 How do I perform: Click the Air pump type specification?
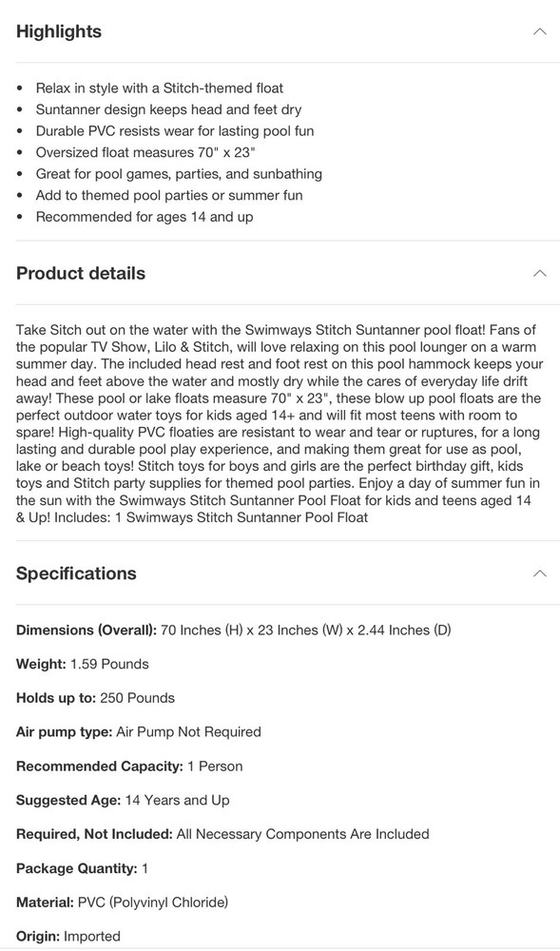tap(138, 732)
